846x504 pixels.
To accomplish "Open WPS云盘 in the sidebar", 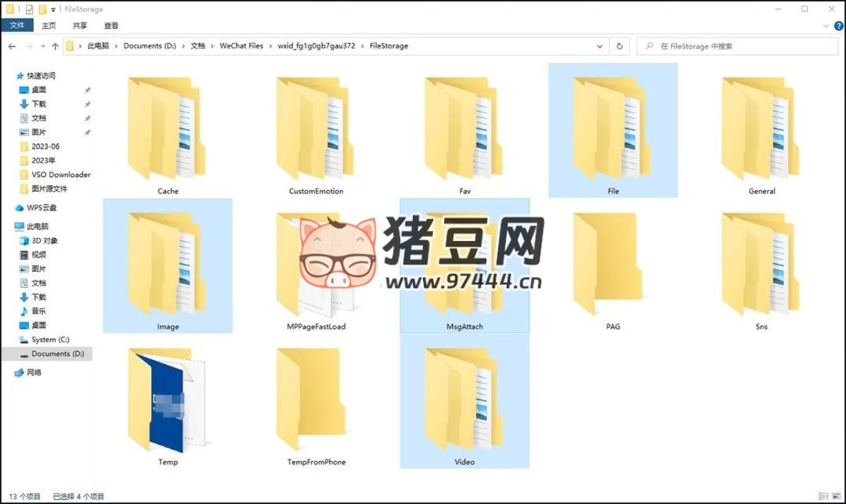I will 42,208.
